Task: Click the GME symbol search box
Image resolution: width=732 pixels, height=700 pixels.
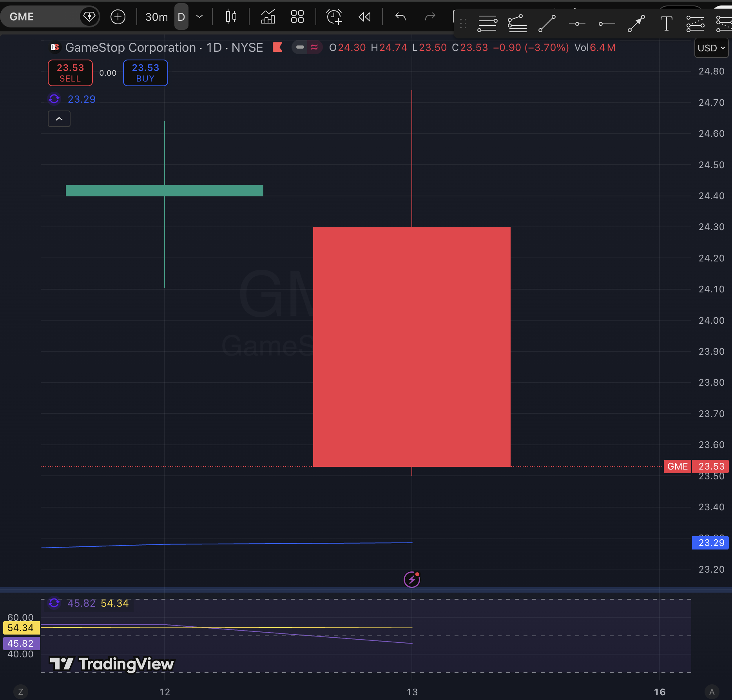Action: coord(50,16)
